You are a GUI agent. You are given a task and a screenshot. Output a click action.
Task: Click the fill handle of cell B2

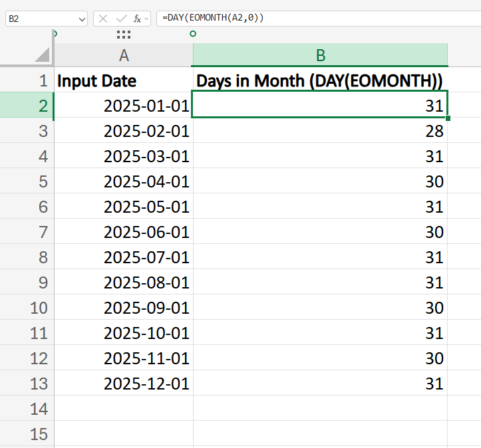click(448, 118)
